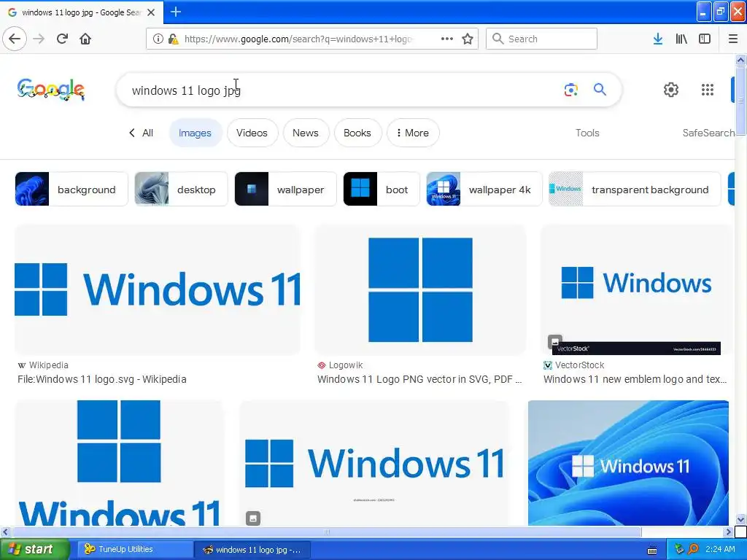This screenshot has width=747, height=560.
Task: Open the Tools filter options
Action: tap(587, 133)
